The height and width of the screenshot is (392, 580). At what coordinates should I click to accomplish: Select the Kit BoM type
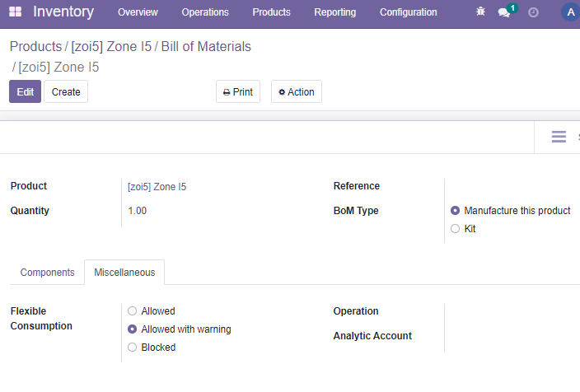click(x=463, y=229)
